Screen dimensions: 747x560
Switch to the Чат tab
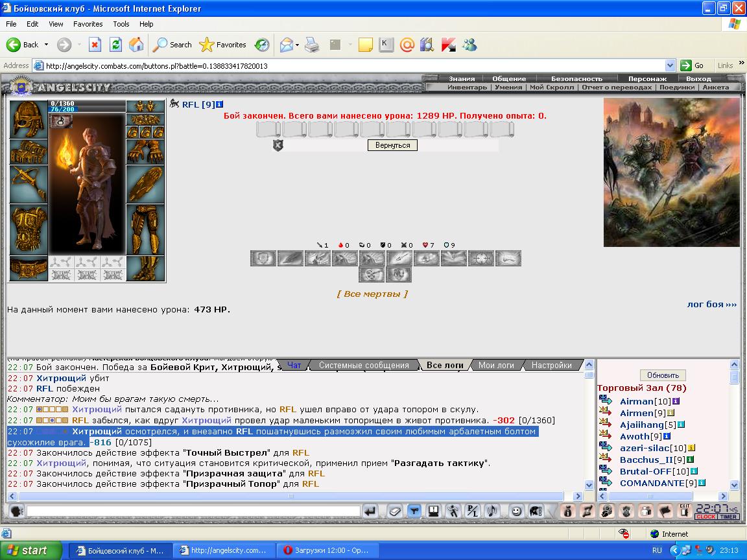(x=294, y=366)
